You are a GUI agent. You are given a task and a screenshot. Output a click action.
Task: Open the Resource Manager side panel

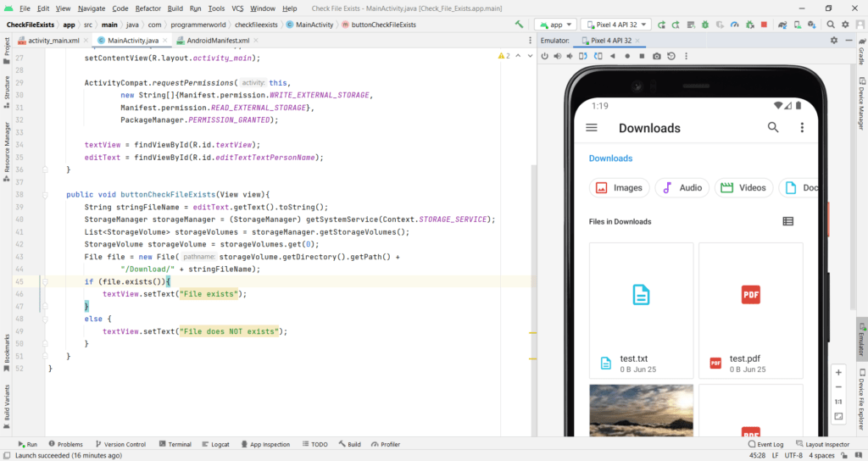[7, 152]
